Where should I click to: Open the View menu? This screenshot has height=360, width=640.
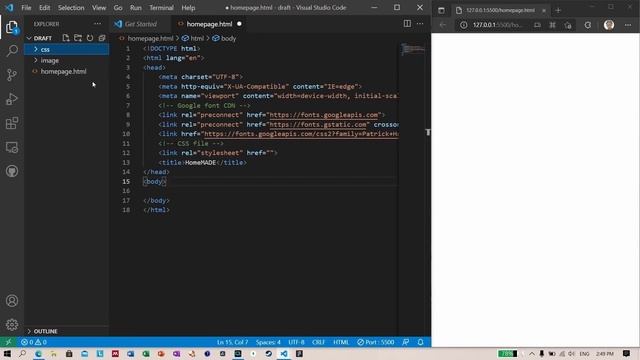(x=99, y=8)
